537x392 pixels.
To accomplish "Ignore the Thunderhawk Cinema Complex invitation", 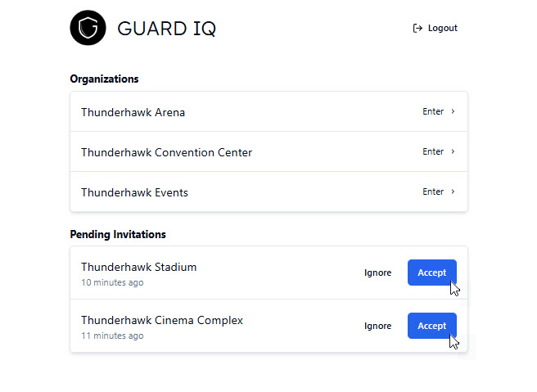I will pos(377,326).
